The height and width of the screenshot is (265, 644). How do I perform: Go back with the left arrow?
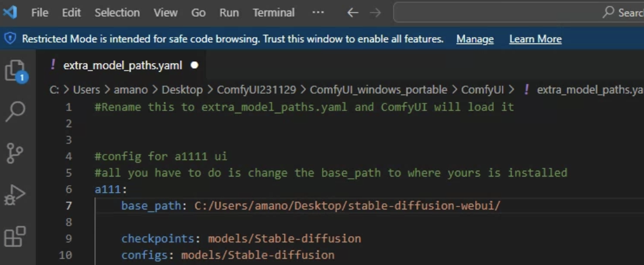(x=353, y=13)
